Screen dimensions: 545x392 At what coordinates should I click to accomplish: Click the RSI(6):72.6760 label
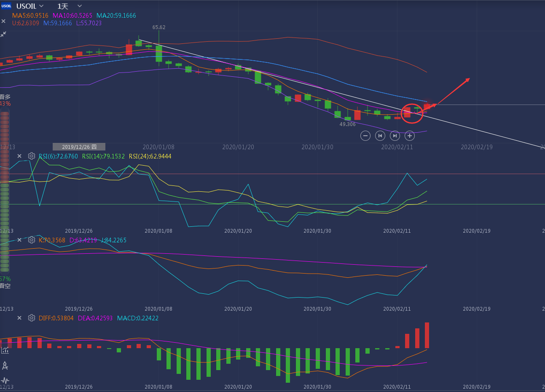pos(58,156)
